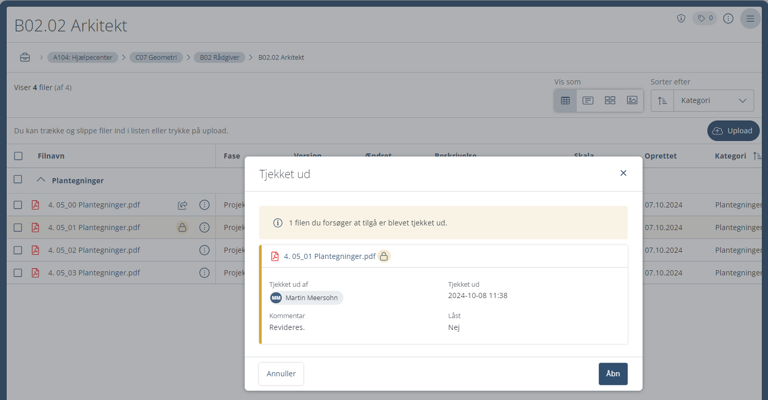Navigate to the C07 Geometri breadcrumb
768x400 pixels.
tap(158, 58)
